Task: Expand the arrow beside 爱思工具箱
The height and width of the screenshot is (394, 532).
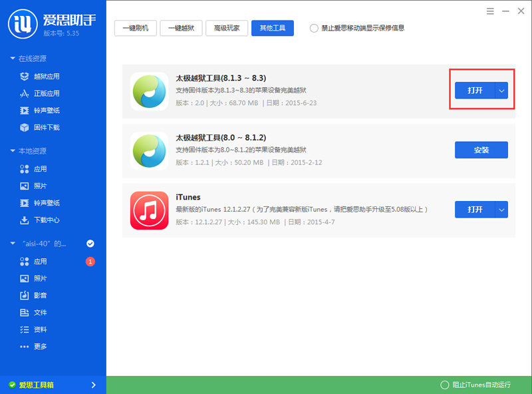Action: 95,385
